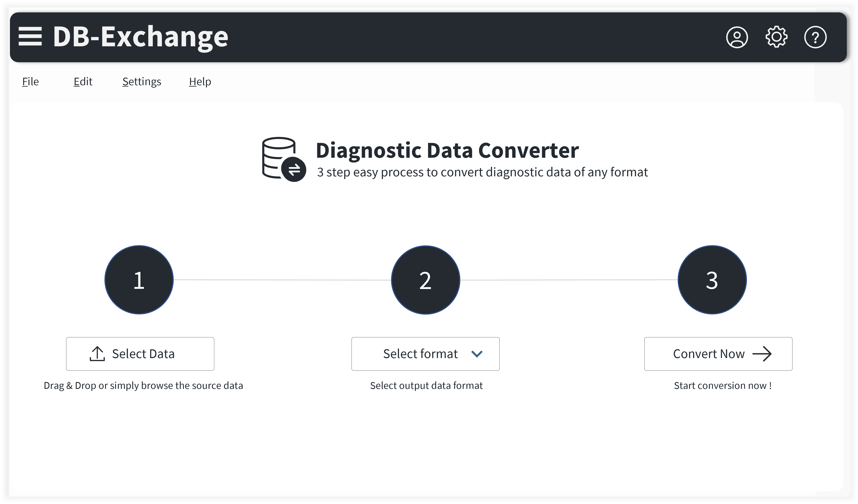This screenshot has width=858, height=504.
Task: Open the user account profile icon
Action: [737, 37]
